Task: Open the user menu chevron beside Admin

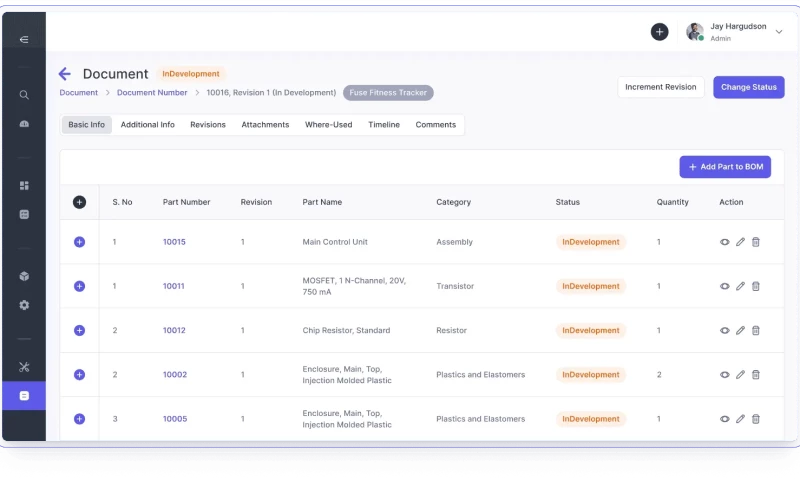Action: click(x=779, y=32)
